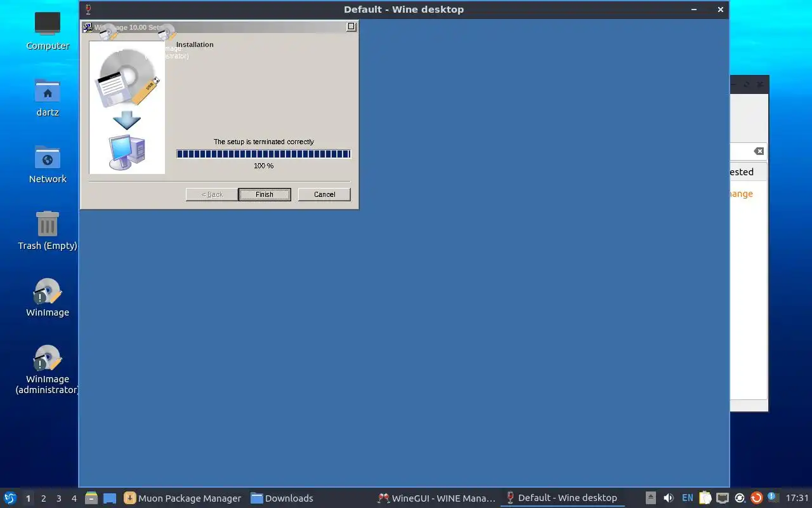Screen dimensions: 812x508
Task: Click the computer monitor illustration in the installer
Action: point(127,152)
